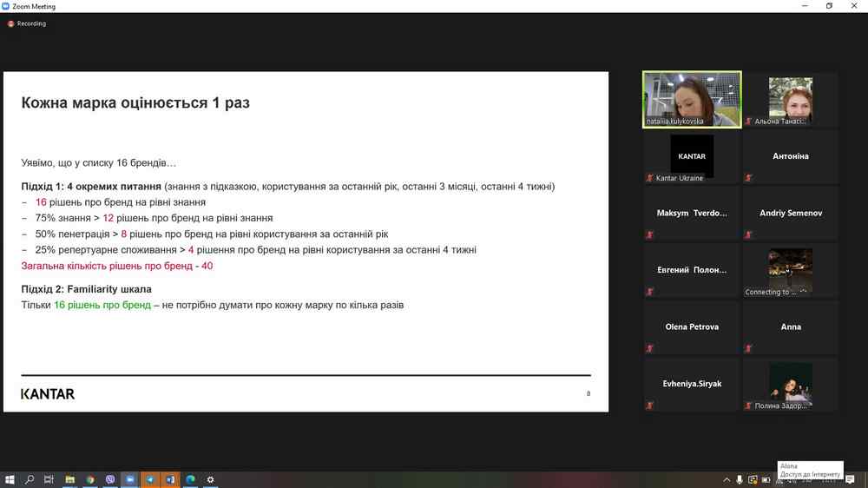Click the shared slide titled Кожна марка
The image size is (868, 488).
click(306, 241)
